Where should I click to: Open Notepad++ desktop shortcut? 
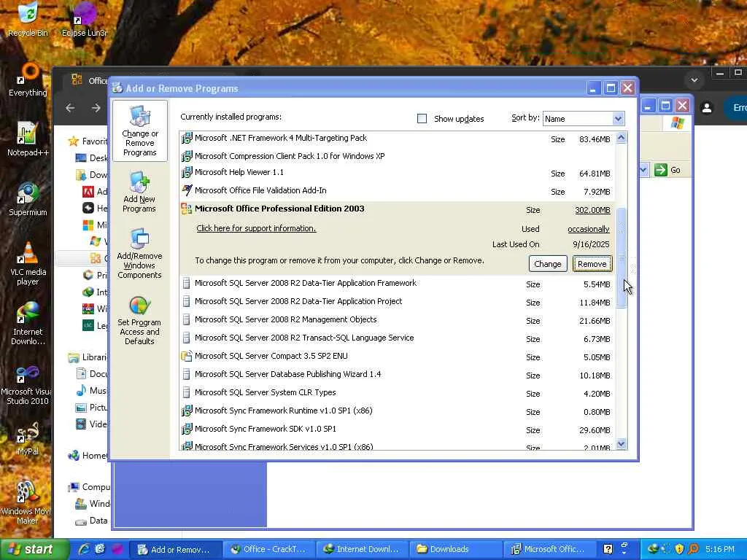point(28,139)
